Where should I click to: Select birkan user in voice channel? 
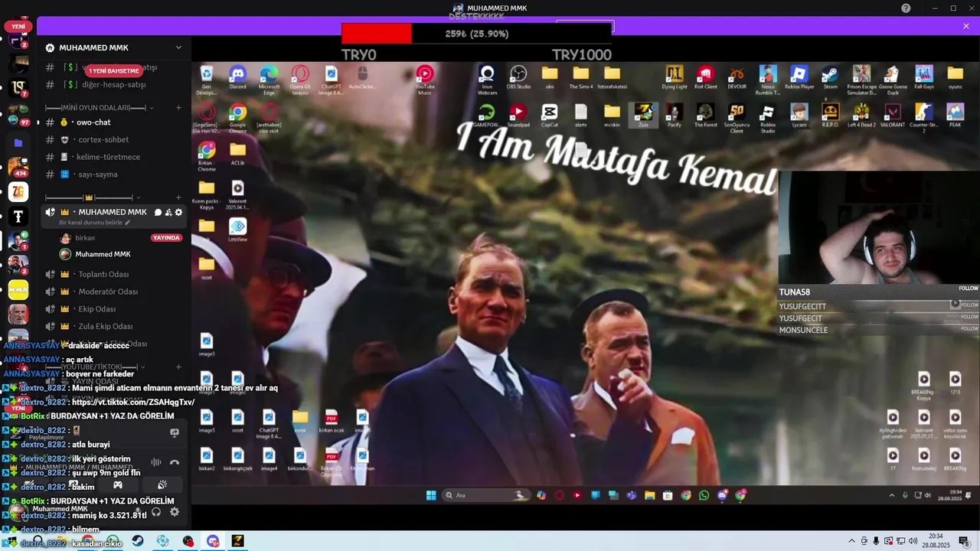tap(85, 238)
